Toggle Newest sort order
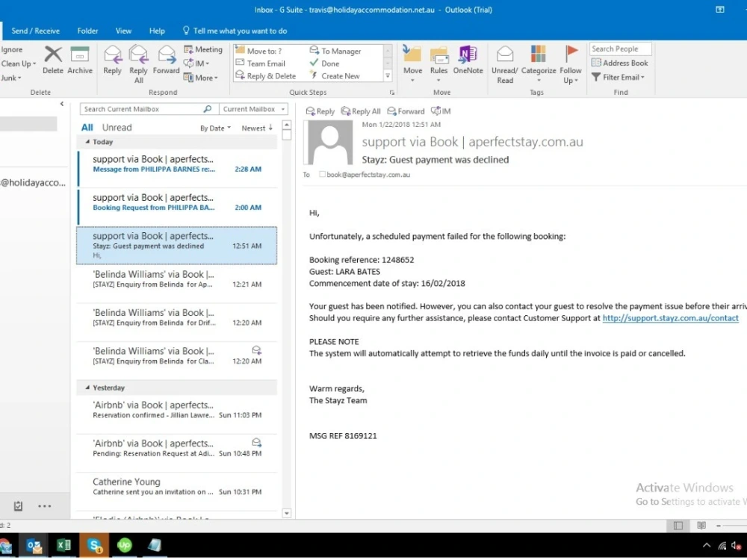The image size is (747, 560). pos(257,128)
